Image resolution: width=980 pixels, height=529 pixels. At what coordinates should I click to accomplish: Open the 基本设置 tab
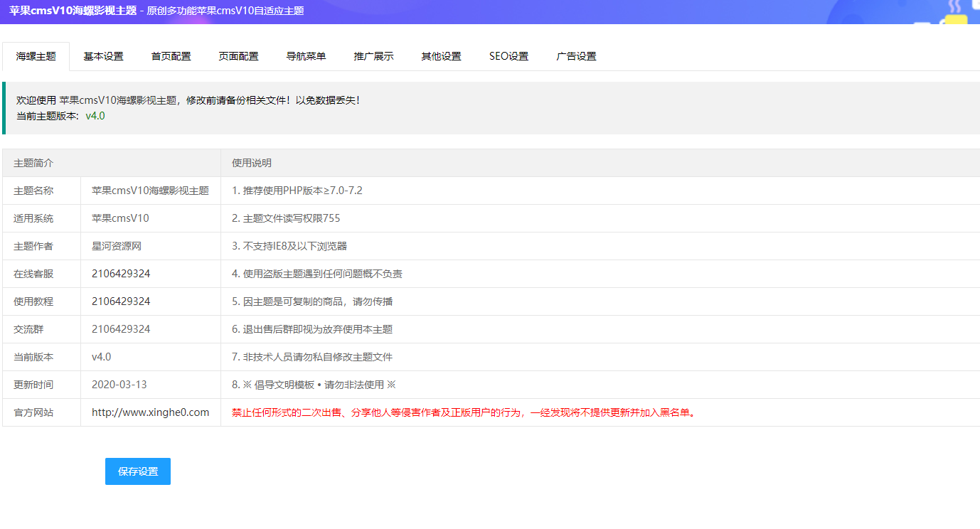pos(103,56)
